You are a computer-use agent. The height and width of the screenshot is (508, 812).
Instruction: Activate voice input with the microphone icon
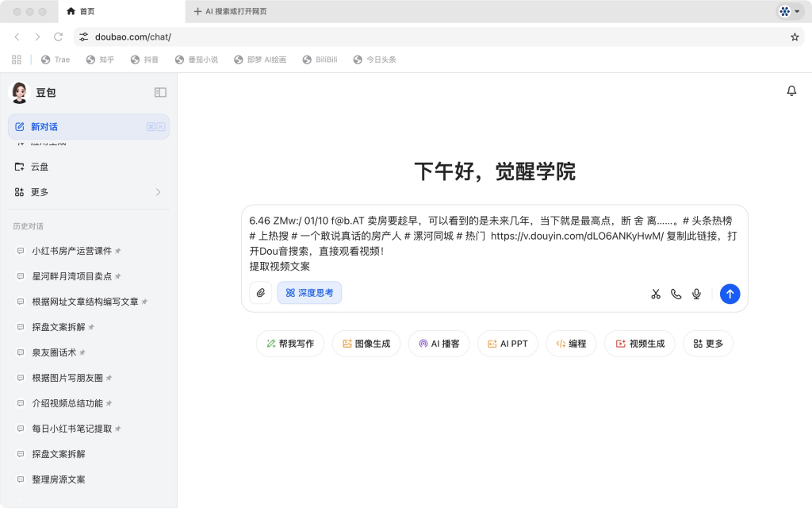696,293
